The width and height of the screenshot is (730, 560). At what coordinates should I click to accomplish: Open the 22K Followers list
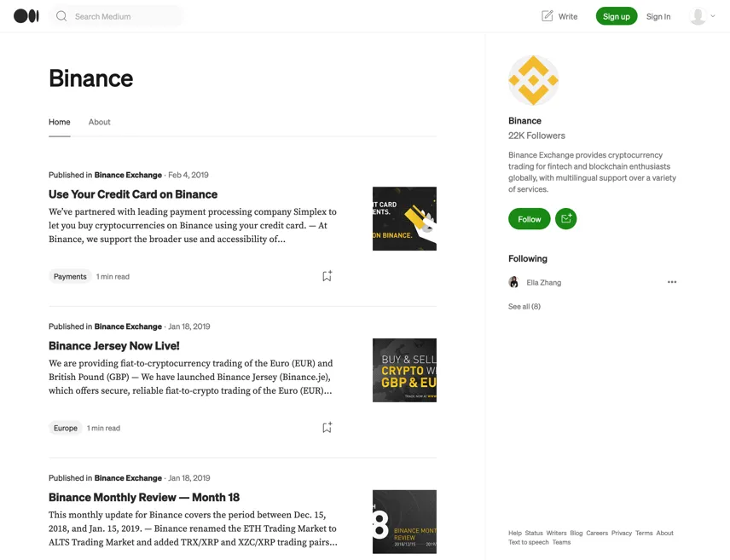(536, 136)
